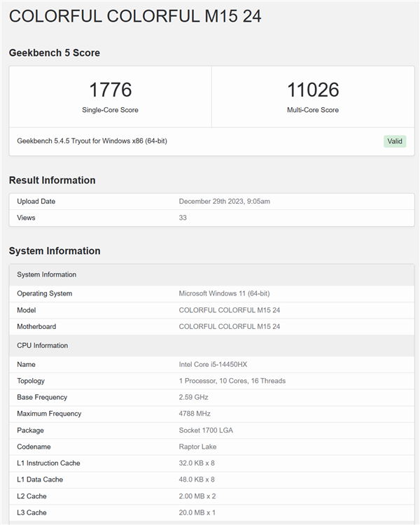Viewport: 420px width, 525px height.
Task: Select the Geekbench 5 Score heading
Action: pos(55,52)
